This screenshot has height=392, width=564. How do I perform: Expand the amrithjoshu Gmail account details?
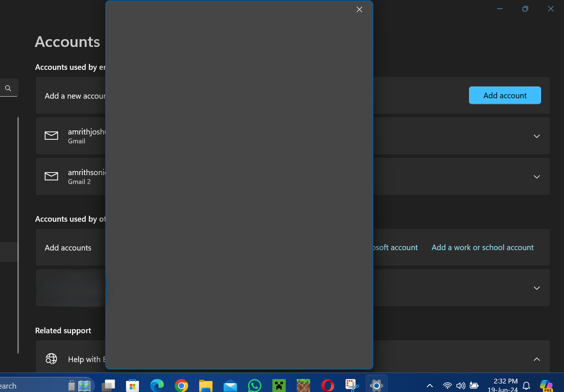click(536, 136)
